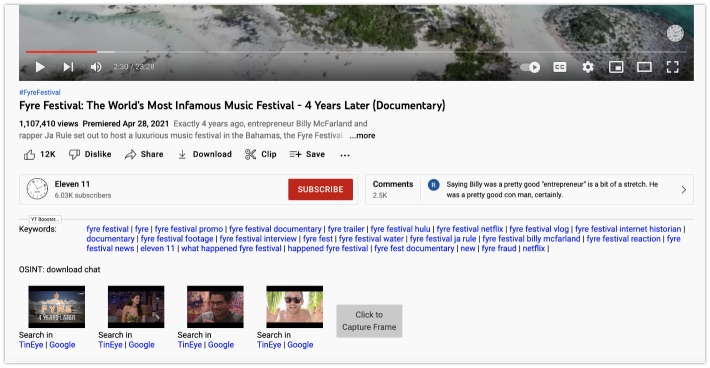The image size is (710, 368).
Task: Turn on closed captions
Action: [x=560, y=67]
